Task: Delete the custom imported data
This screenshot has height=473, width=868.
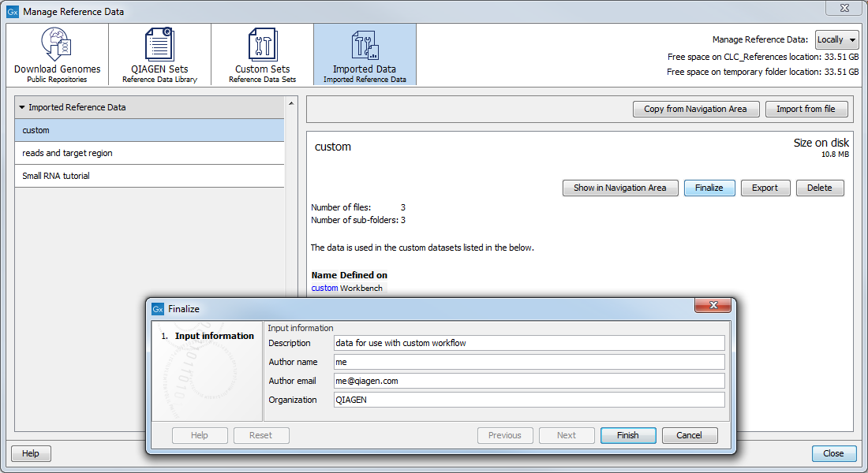Action: point(819,188)
